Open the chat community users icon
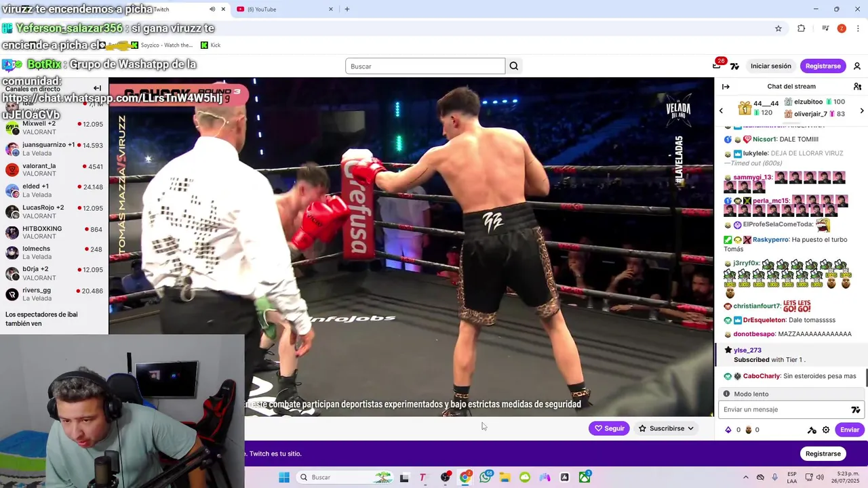This screenshot has height=488, width=868. pos(857,86)
